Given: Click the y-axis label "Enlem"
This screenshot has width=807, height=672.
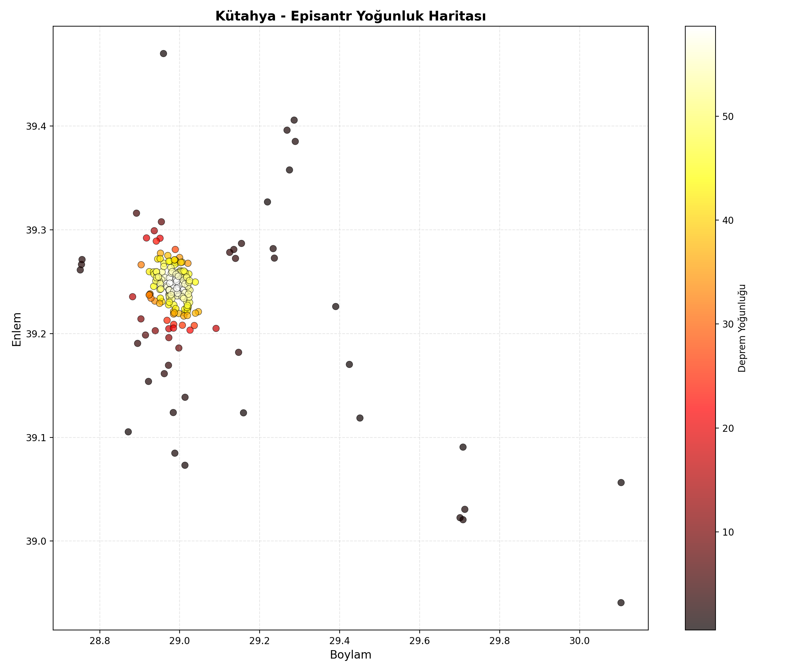Looking at the screenshot, I should click(x=17, y=329).
